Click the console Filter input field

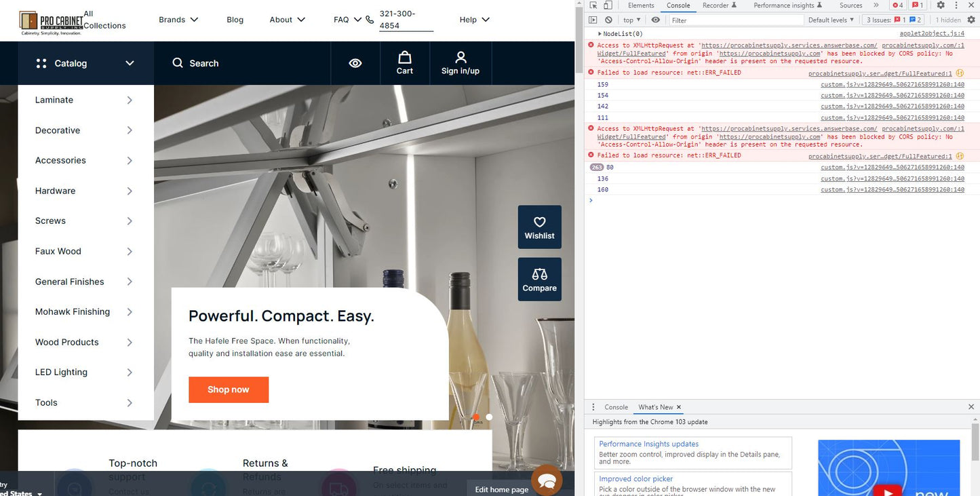pyautogui.click(x=735, y=20)
